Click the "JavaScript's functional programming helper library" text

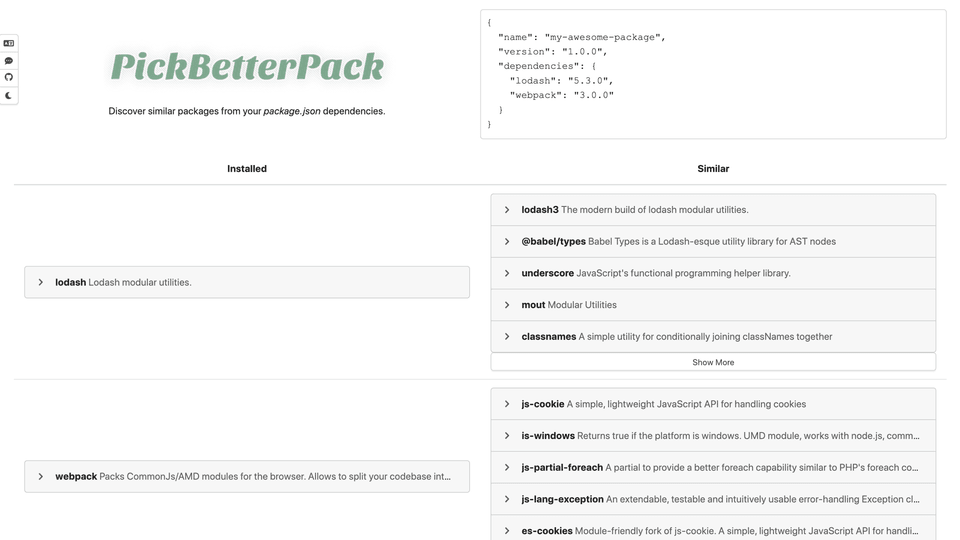683,274
